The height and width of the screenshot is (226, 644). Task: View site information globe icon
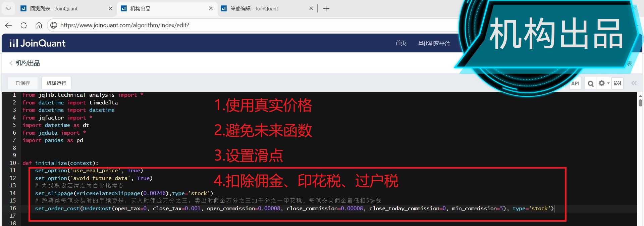pos(53,25)
